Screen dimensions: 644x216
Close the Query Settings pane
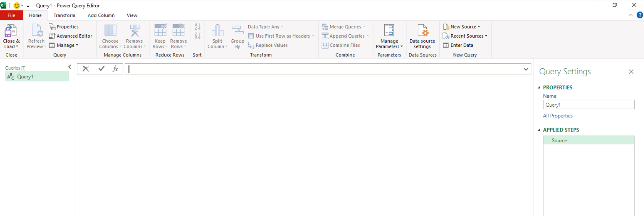coord(631,72)
